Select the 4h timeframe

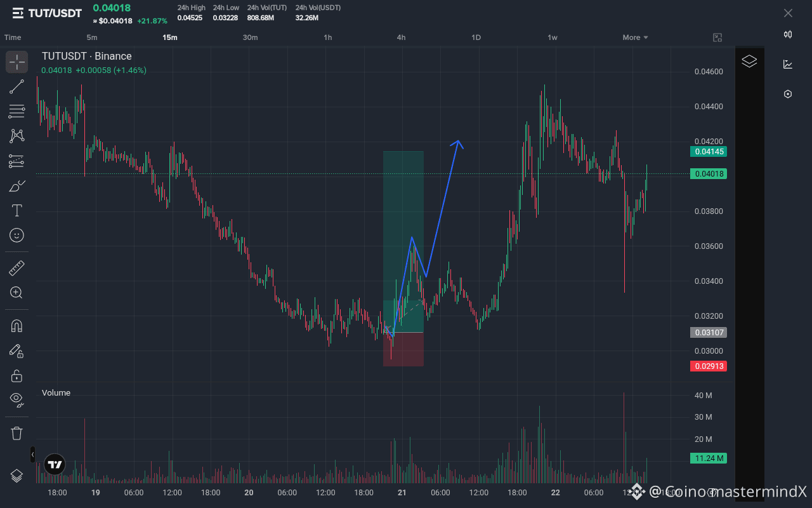(402, 37)
